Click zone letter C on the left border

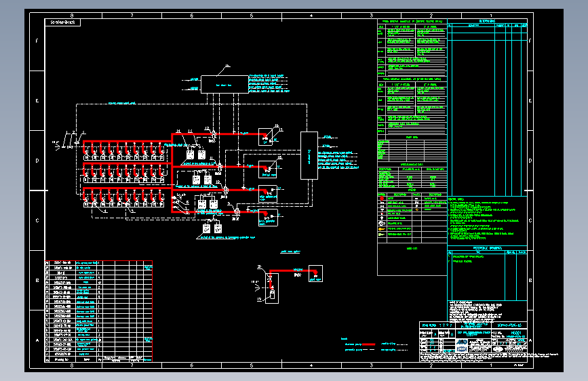click(x=37, y=220)
